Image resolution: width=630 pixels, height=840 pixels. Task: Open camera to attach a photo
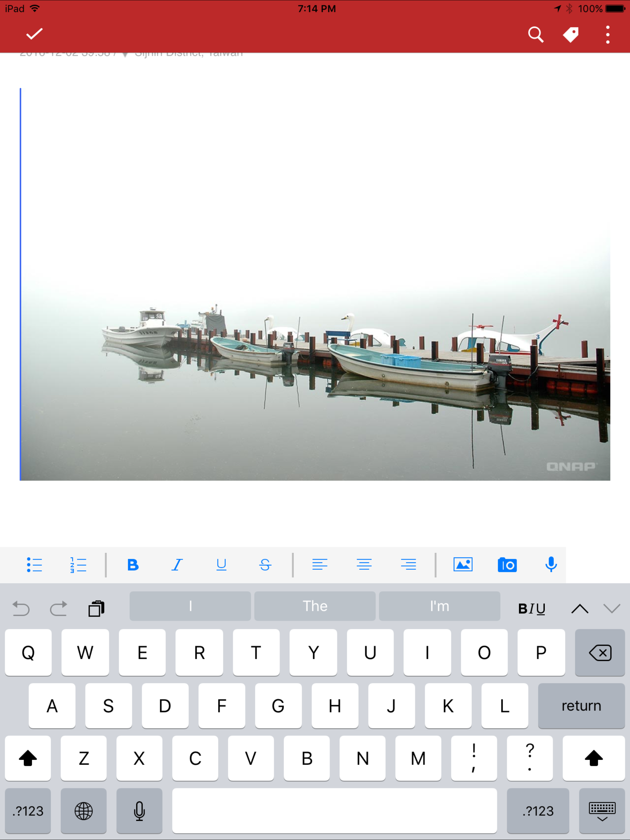click(507, 565)
